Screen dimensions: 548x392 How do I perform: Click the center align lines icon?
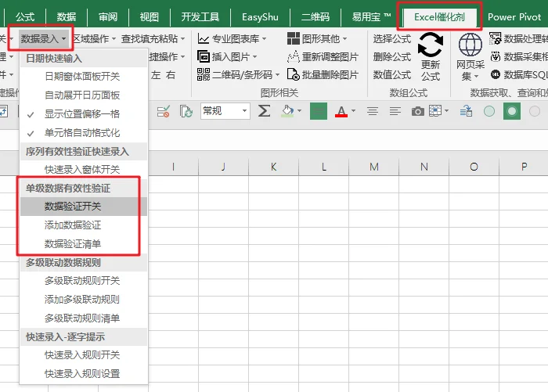click(373, 111)
